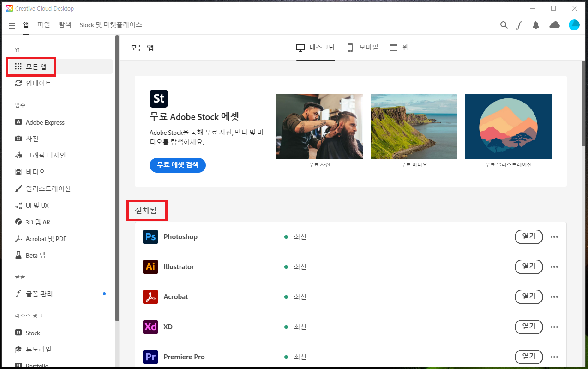The height and width of the screenshot is (369, 588).
Task: Click the sidebar vertical scrollbar
Action: [117, 178]
